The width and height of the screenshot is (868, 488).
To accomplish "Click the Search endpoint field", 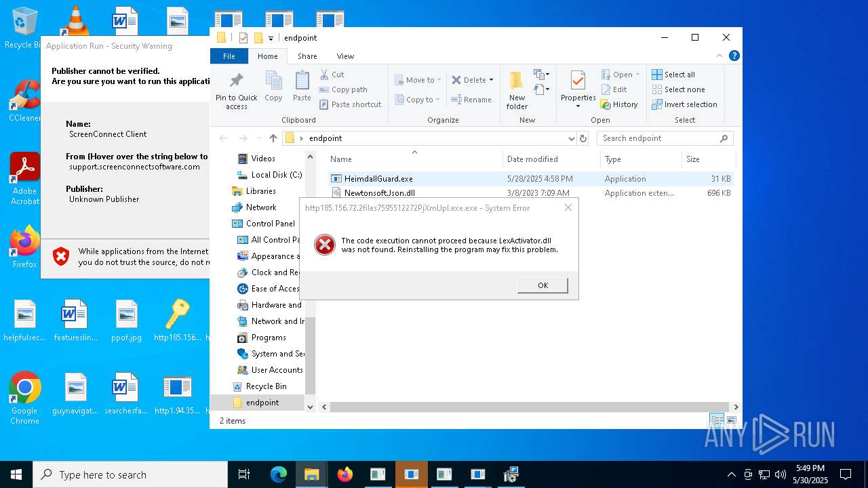I will tap(665, 138).
